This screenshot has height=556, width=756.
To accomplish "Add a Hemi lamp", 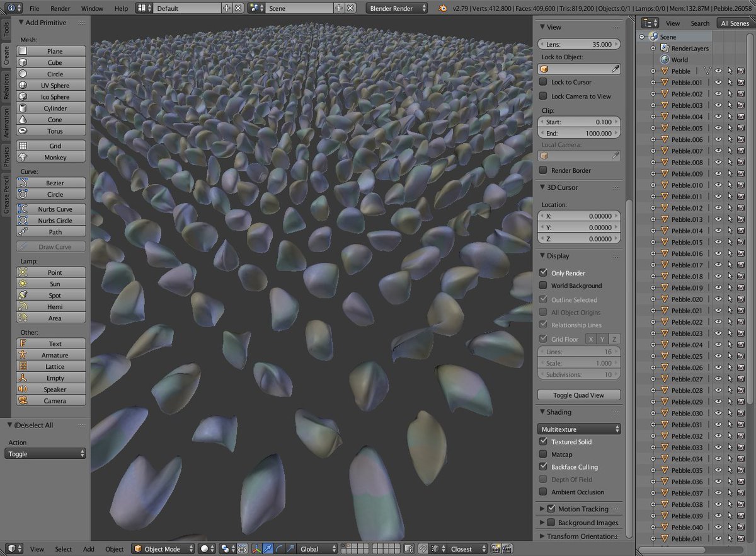I will pyautogui.click(x=51, y=306).
